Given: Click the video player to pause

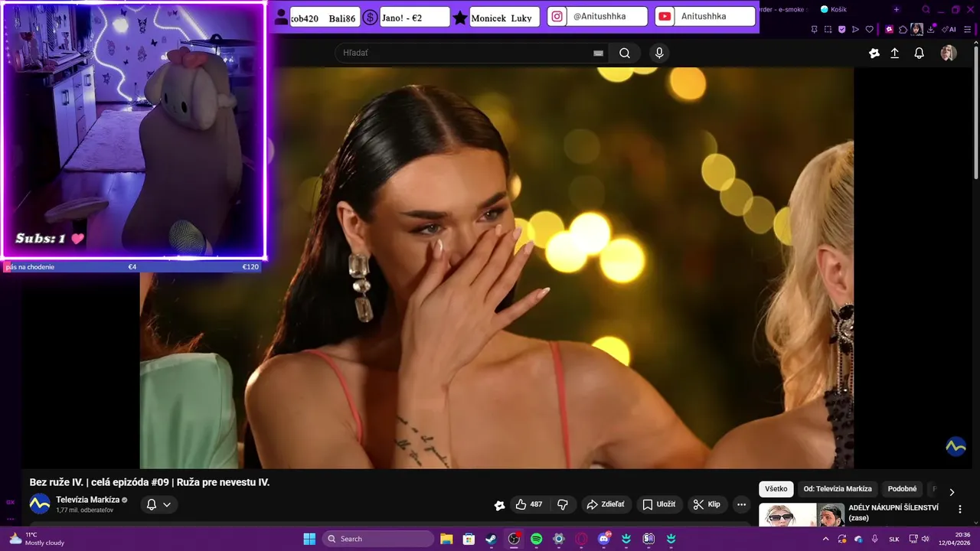Looking at the screenshot, I should [496, 268].
